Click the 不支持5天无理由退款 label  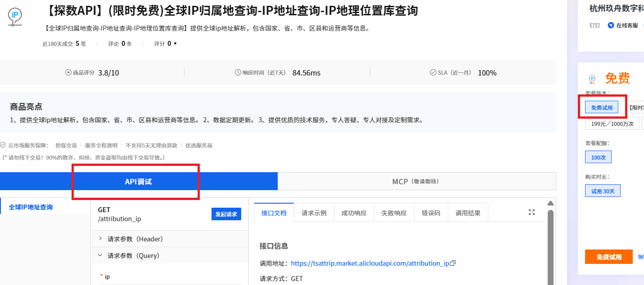pos(152,146)
